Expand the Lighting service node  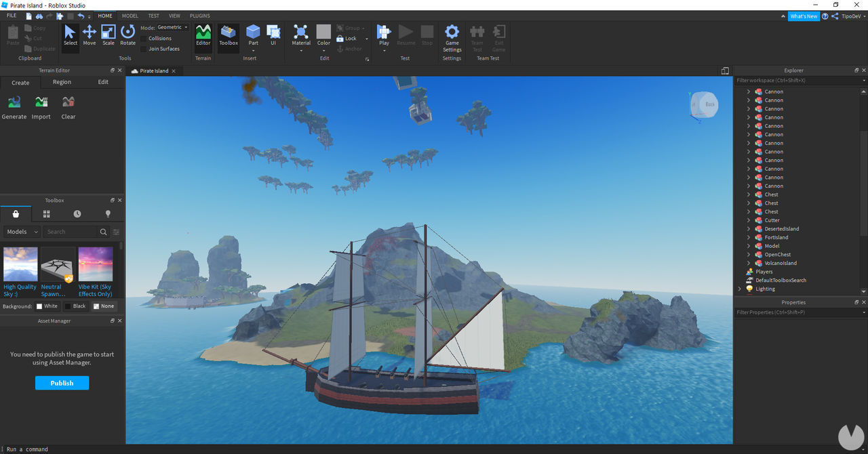coord(740,289)
